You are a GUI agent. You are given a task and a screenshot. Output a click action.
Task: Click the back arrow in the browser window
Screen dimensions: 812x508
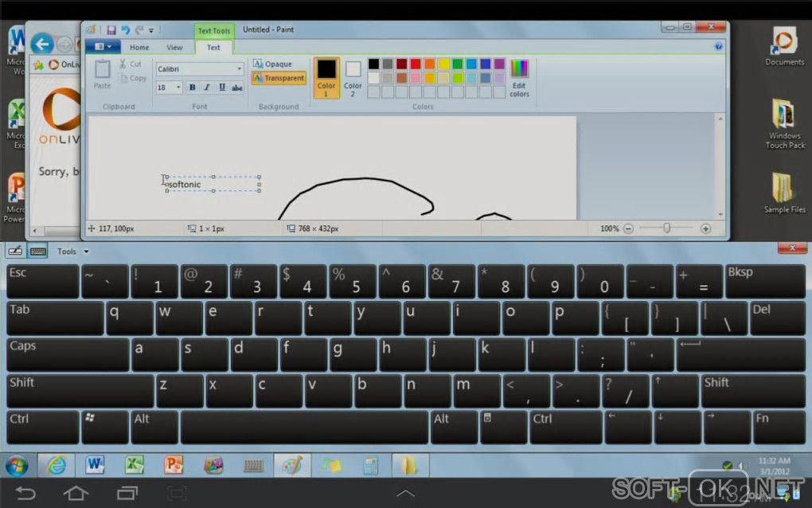tap(42, 44)
